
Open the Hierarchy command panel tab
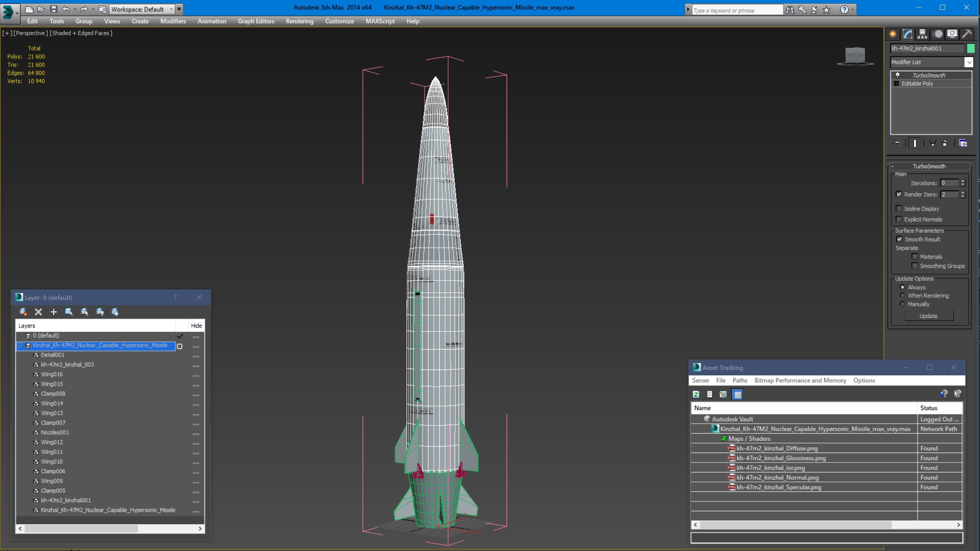point(922,34)
